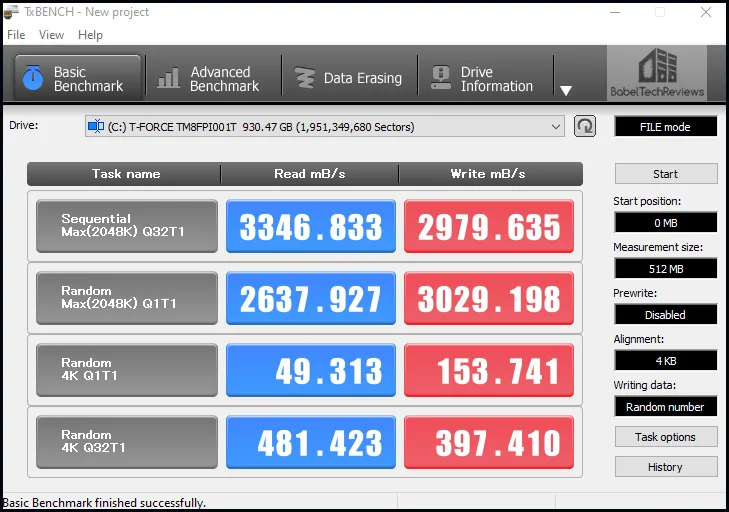Click the Measurement size 512 MB field
This screenshot has width=729, height=512.
tap(666, 268)
